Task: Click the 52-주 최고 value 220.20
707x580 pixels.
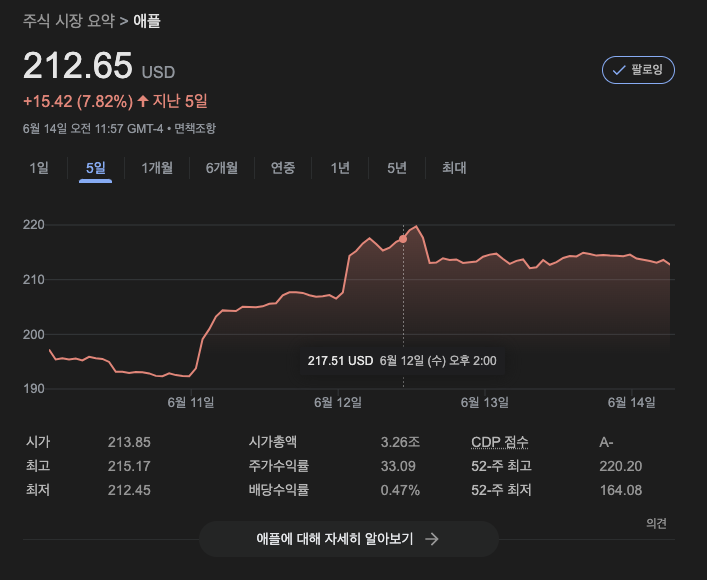Action: click(620, 466)
